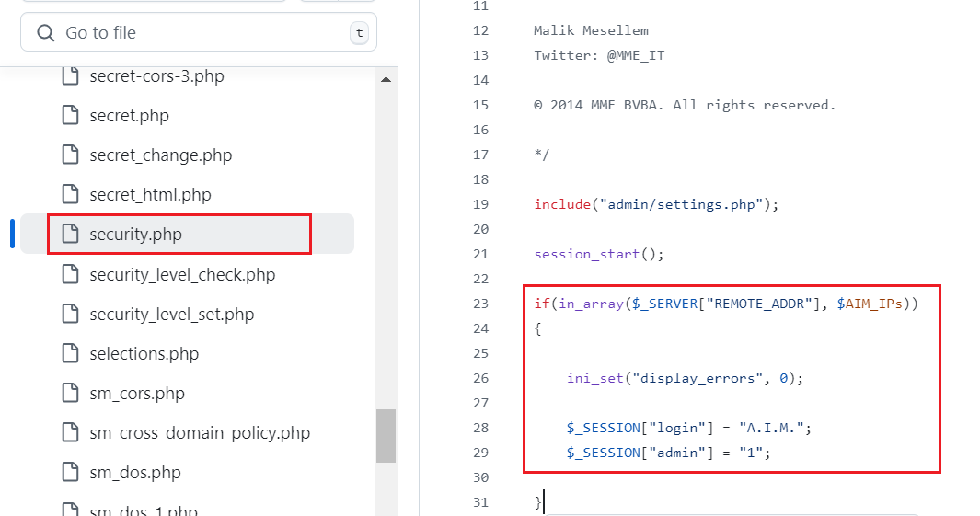Click the file icon beside secret.php
Screen dimensions: 980x516
pos(70,116)
